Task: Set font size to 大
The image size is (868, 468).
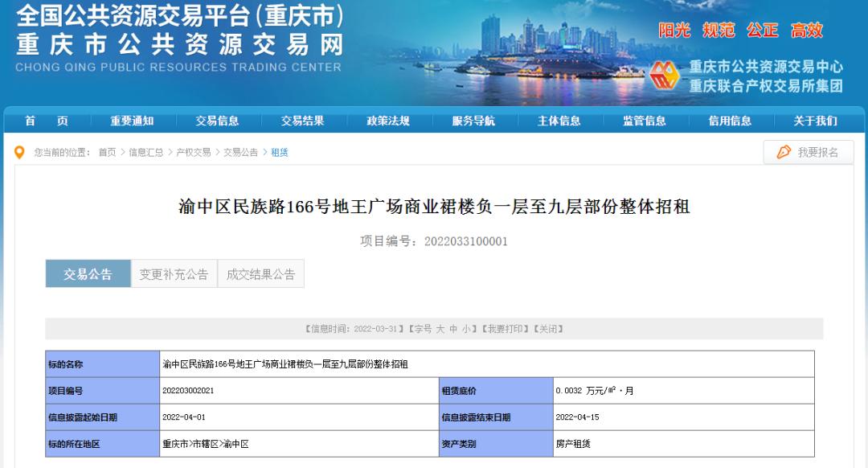Action: [x=440, y=329]
